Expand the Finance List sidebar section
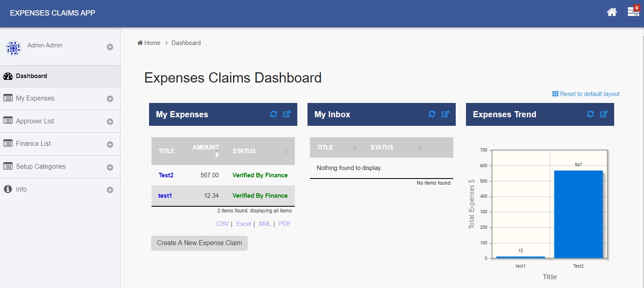This screenshot has height=288, width=644. click(x=110, y=145)
